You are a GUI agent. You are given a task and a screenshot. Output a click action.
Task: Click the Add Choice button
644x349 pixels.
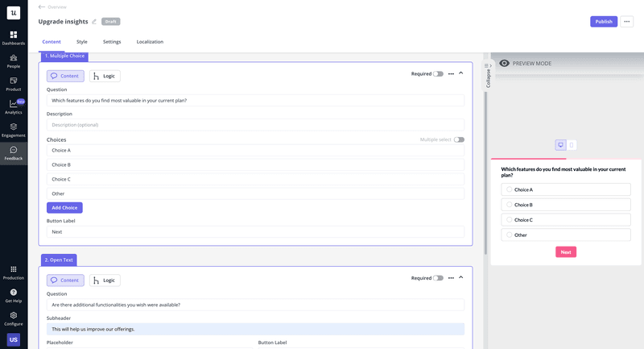click(64, 208)
